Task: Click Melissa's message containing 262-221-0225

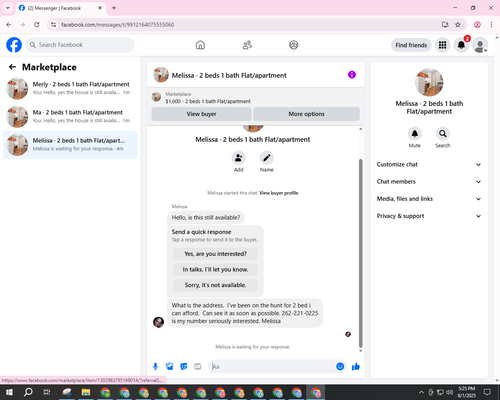Action: [x=245, y=313]
